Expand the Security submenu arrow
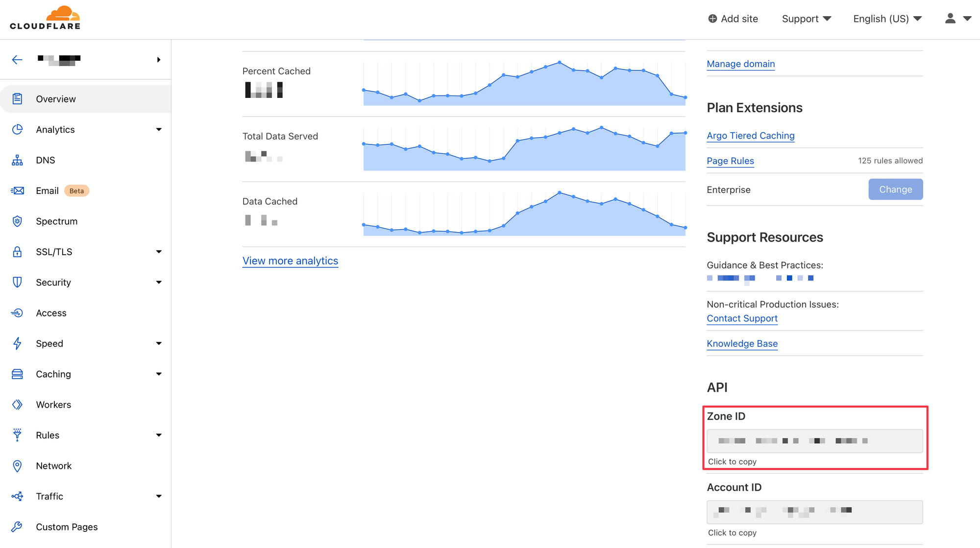Screen dimensions: 980x548 tap(159, 282)
